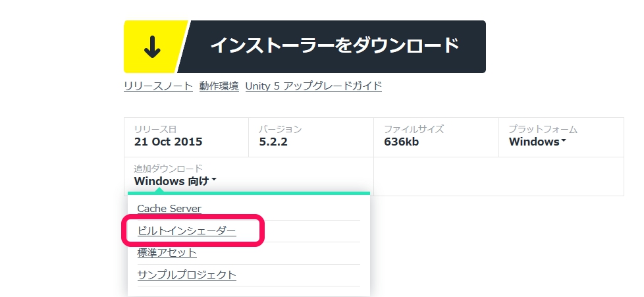Viewport: 644px width, 297px height.
Task: Open the リリースノート link
Action: tap(158, 86)
